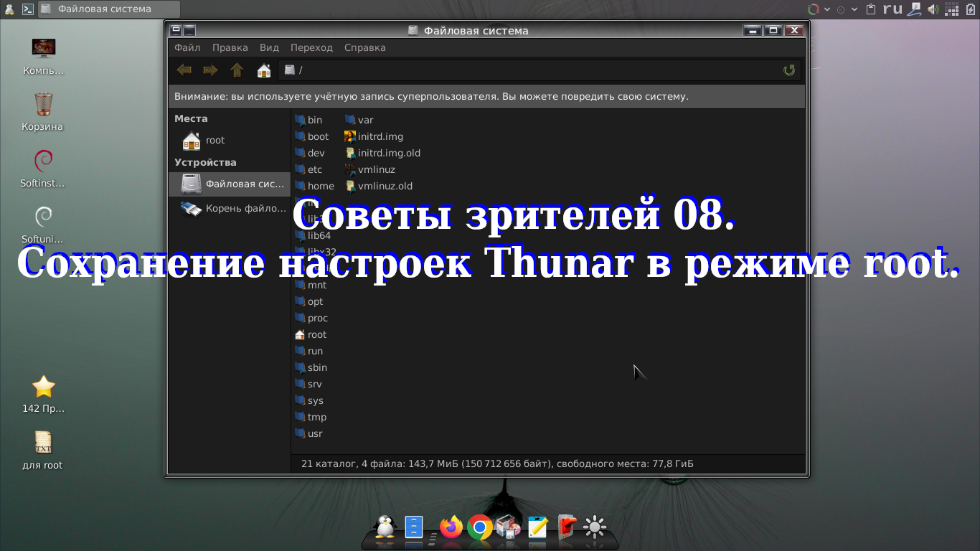Select the mnt folder
Image resolution: width=980 pixels, height=551 pixels.
pyautogui.click(x=311, y=285)
